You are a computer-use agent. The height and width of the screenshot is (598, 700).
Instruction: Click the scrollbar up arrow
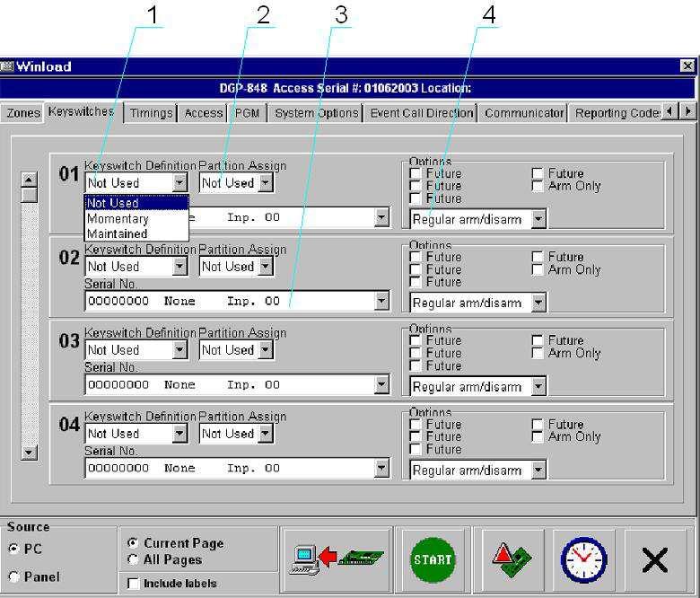pos(29,180)
